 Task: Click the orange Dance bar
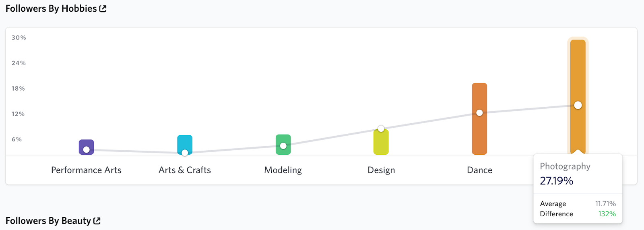[x=479, y=119]
